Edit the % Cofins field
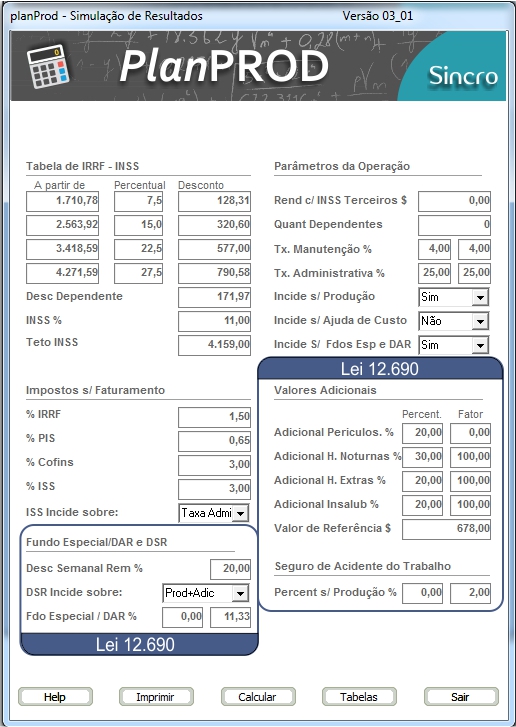 click(215, 466)
